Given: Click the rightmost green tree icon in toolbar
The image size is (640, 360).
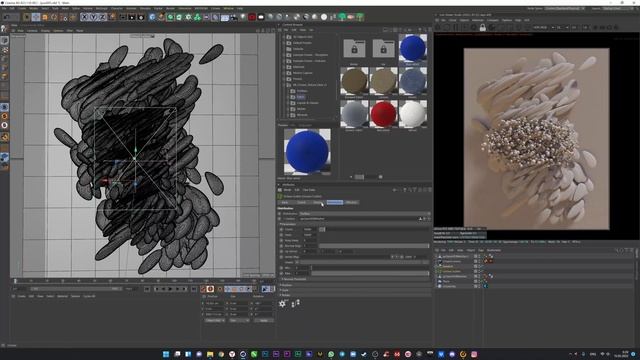Looking at the screenshot, I should (x=360, y=17).
